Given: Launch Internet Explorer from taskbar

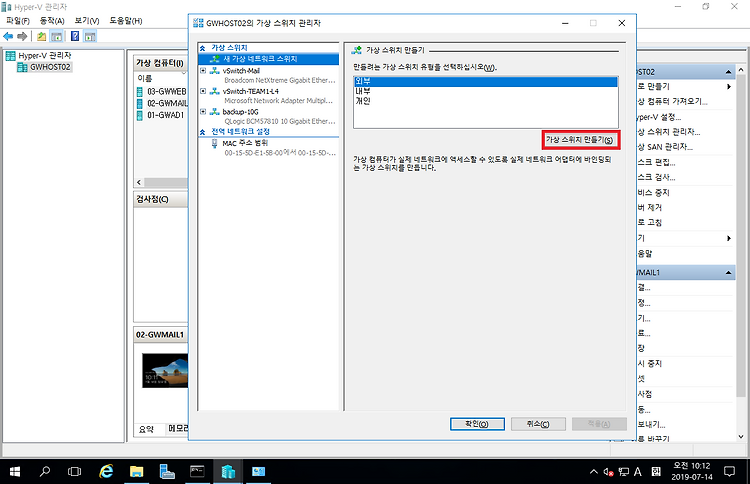Looking at the screenshot, I should click(106, 472).
